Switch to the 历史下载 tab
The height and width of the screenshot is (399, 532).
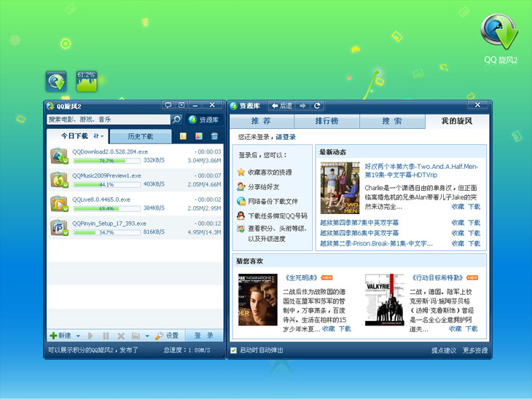(x=141, y=136)
